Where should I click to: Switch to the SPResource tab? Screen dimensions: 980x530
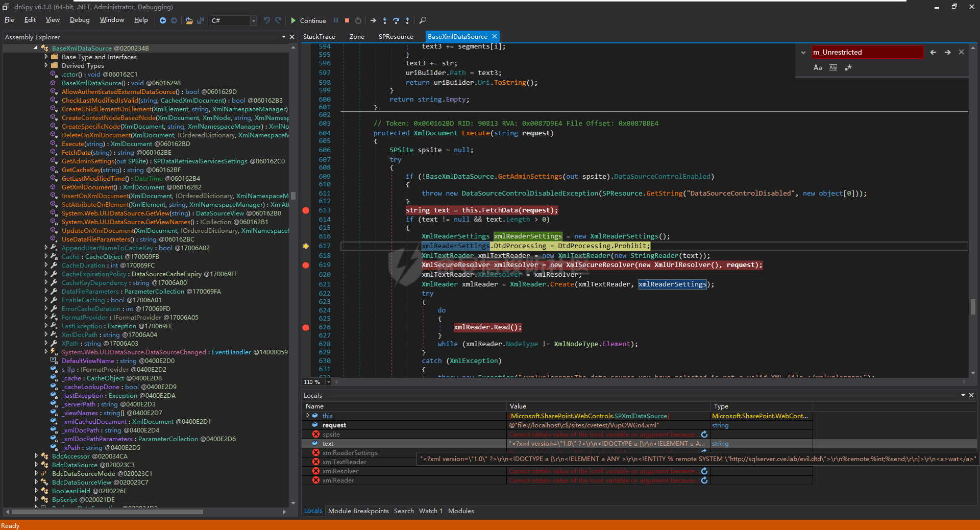pos(396,37)
